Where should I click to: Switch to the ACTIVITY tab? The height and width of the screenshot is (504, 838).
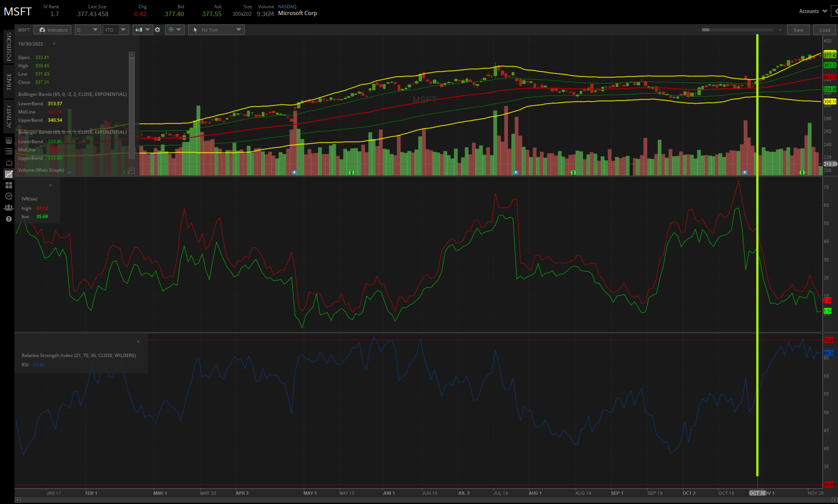pos(9,116)
